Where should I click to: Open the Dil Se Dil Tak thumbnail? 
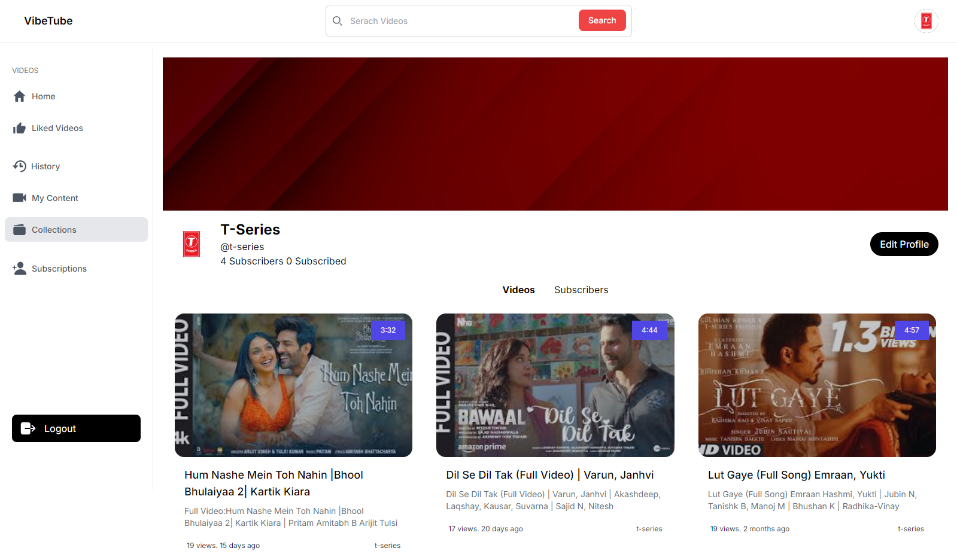pyautogui.click(x=555, y=385)
